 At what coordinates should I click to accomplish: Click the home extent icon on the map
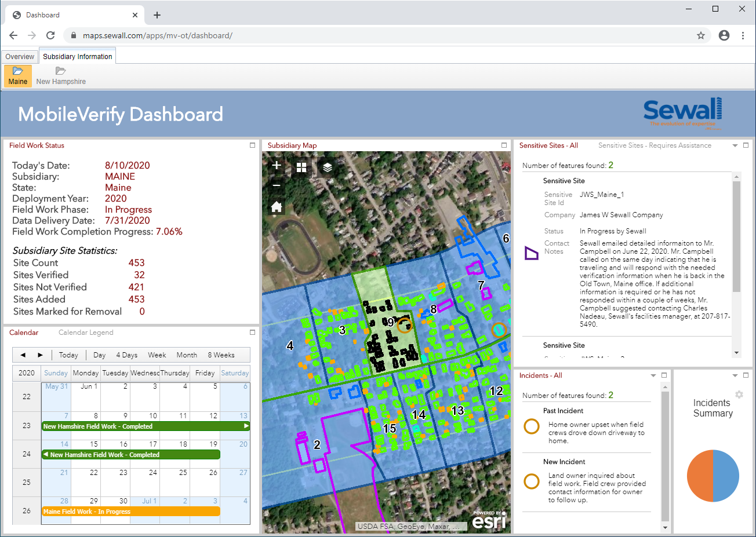click(x=276, y=206)
